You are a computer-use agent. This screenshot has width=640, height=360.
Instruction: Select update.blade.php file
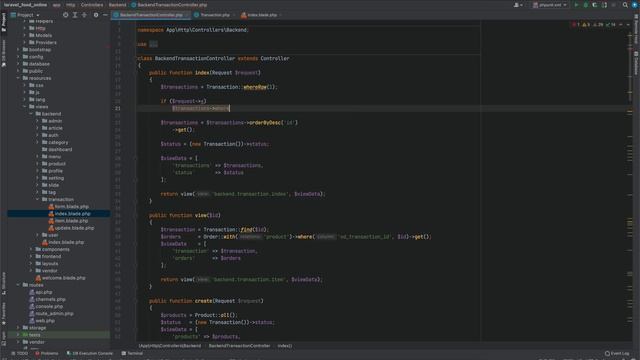pos(71,228)
